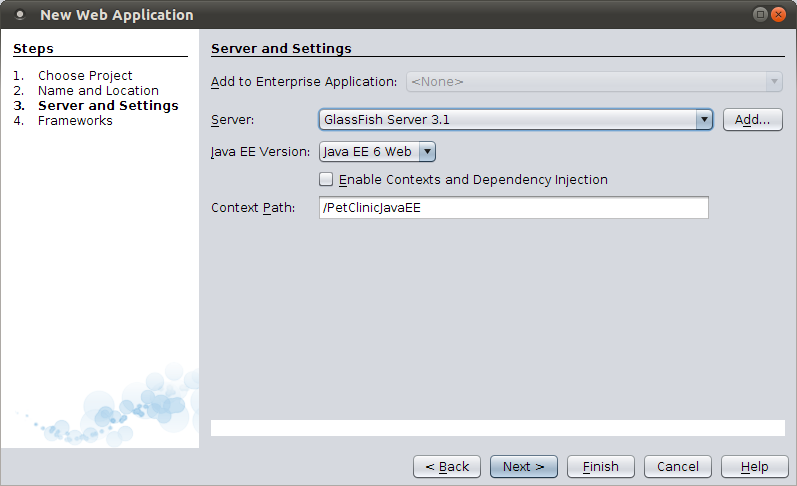Open the Server dropdown list
The width and height of the screenshot is (797, 486).
[x=704, y=120]
